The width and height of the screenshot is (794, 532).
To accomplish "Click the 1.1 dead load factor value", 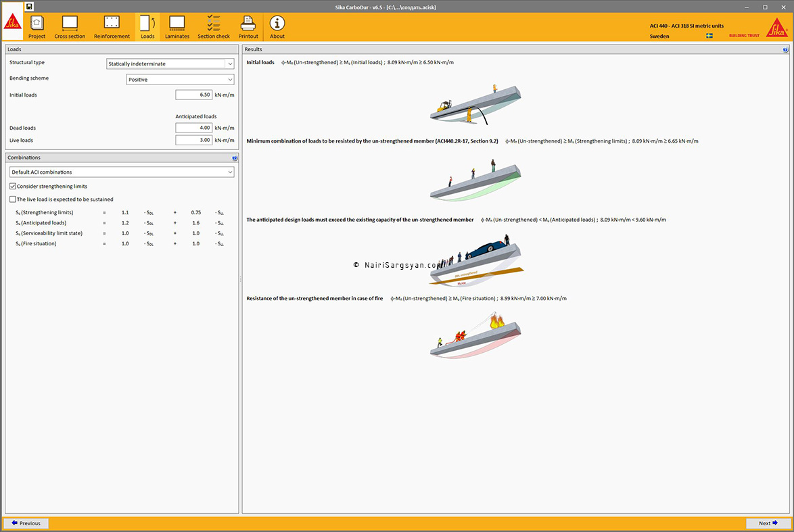I will pos(125,213).
